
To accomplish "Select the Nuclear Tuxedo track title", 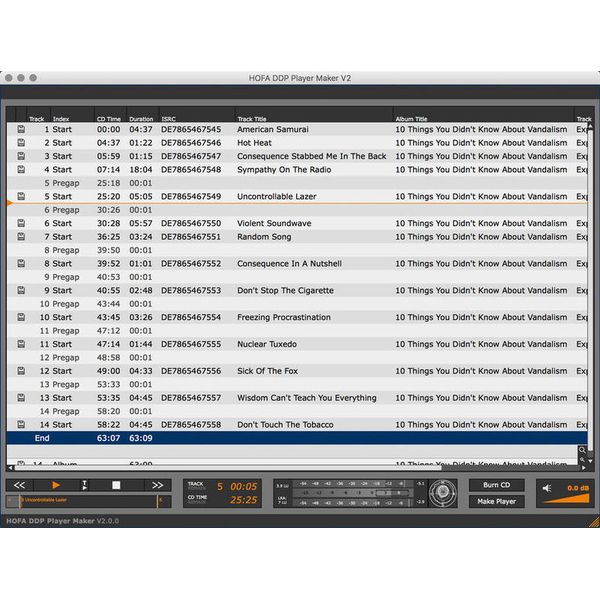I will pyautogui.click(x=267, y=344).
